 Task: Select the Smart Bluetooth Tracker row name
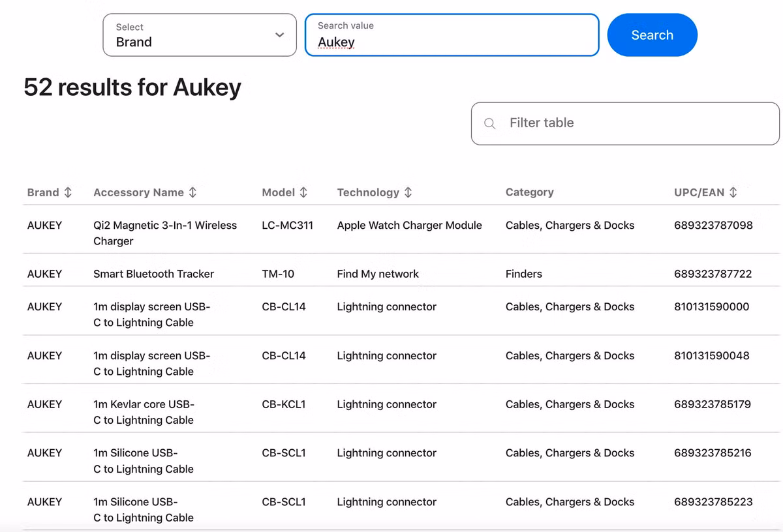click(153, 274)
